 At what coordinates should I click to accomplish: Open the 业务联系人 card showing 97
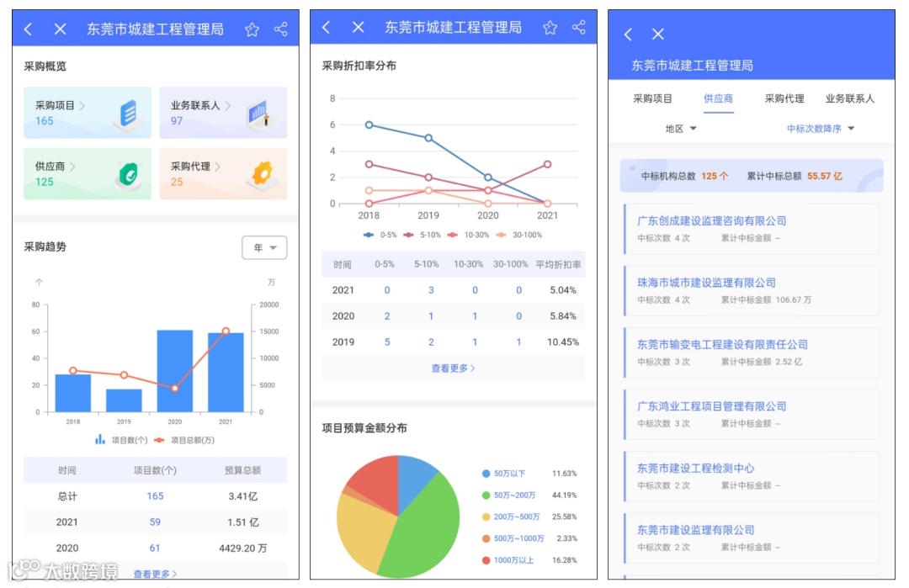[x=223, y=113]
